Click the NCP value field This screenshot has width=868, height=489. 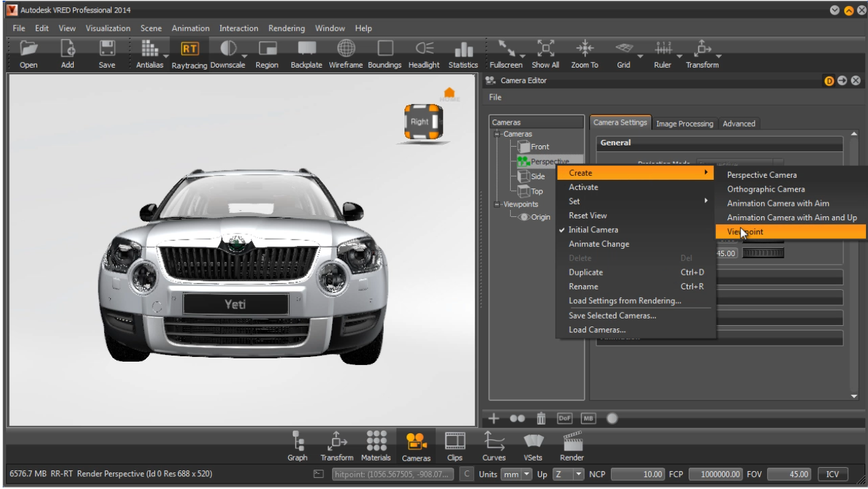638,474
